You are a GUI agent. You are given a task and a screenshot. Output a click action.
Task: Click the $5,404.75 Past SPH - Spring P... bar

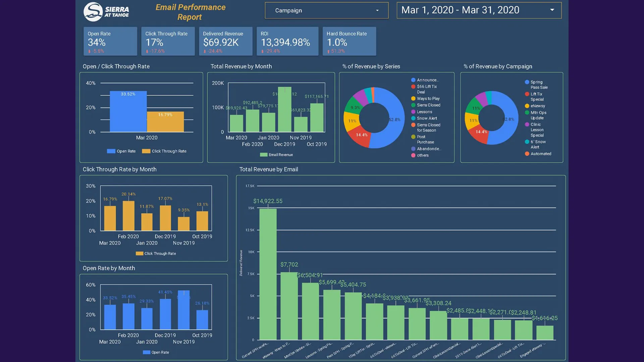click(353, 316)
